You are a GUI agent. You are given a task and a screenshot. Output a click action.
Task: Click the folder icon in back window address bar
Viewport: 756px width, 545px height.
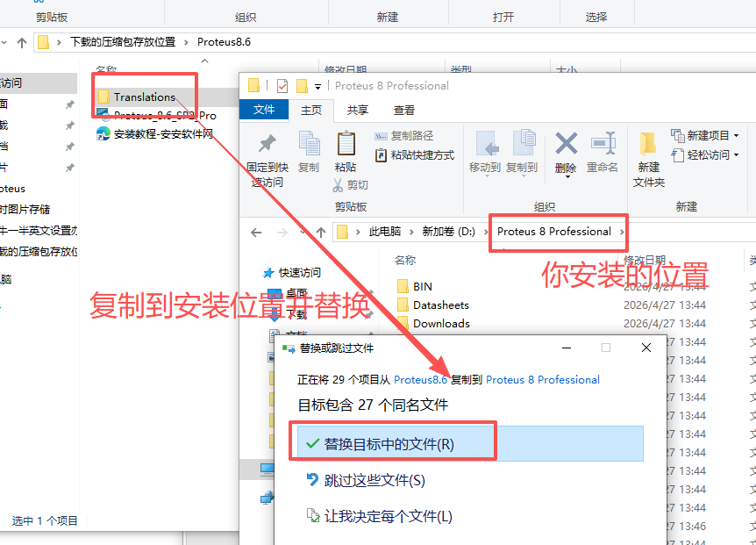coord(43,42)
